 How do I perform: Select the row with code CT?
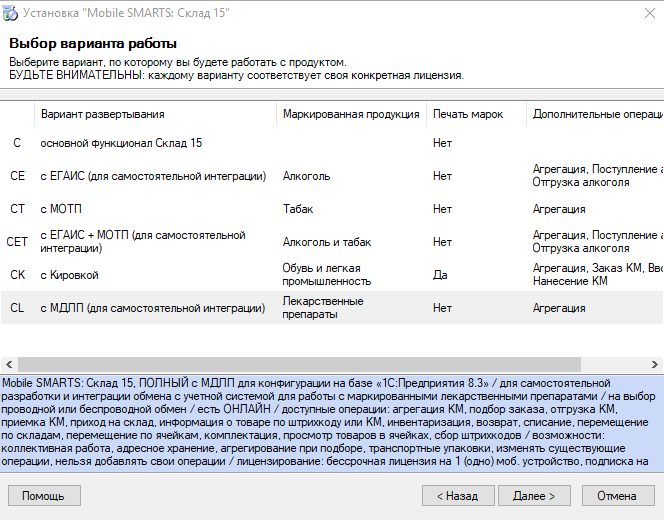tap(332, 209)
